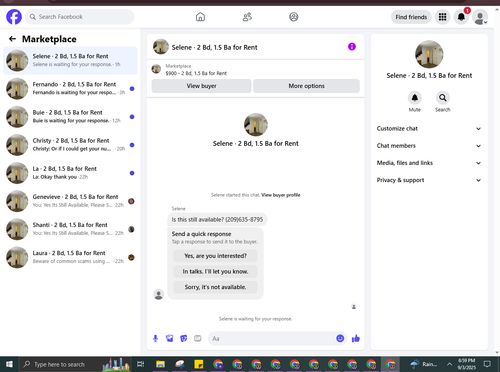Image resolution: width=500 pixels, height=372 pixels.
Task: Send quick response 'Sorry, it's not available.'
Action: (x=215, y=287)
